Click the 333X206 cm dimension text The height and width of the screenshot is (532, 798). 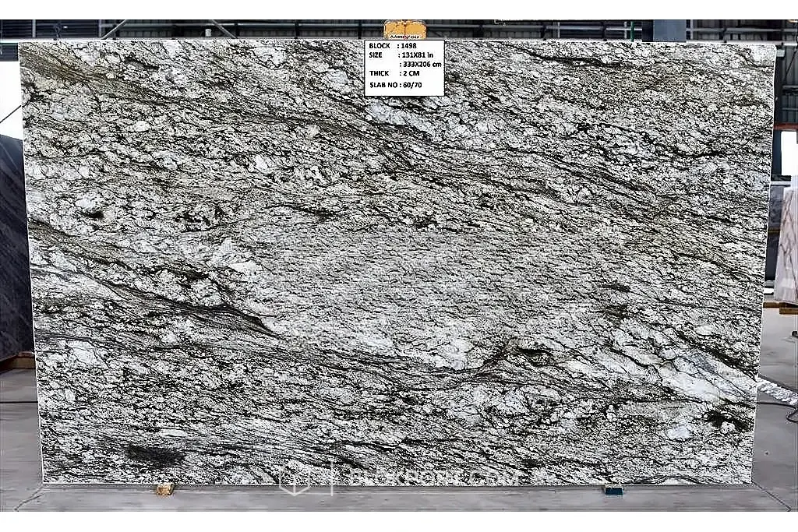[422, 64]
